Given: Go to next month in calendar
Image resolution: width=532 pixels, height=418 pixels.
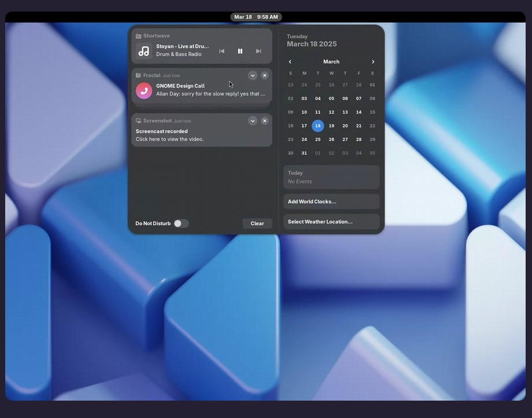Looking at the screenshot, I should (x=373, y=62).
